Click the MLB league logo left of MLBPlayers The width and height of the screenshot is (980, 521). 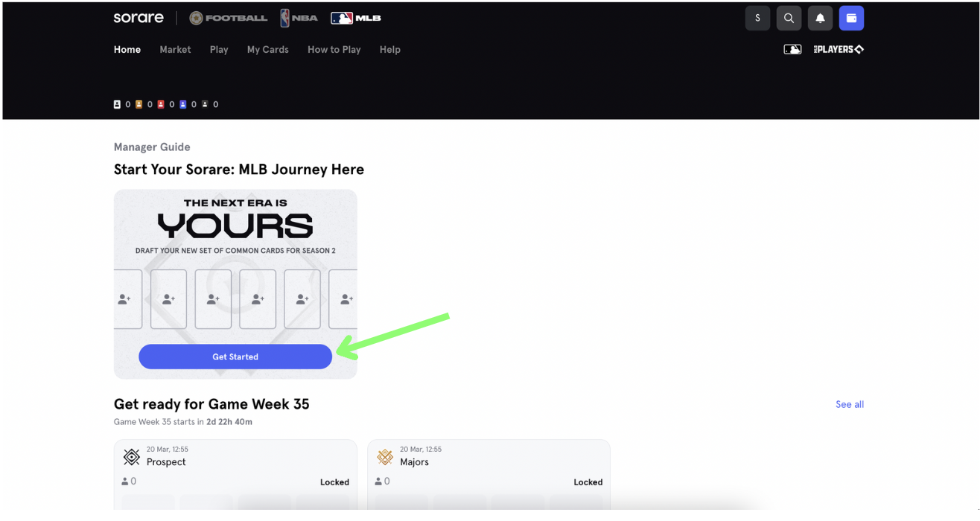coord(792,49)
